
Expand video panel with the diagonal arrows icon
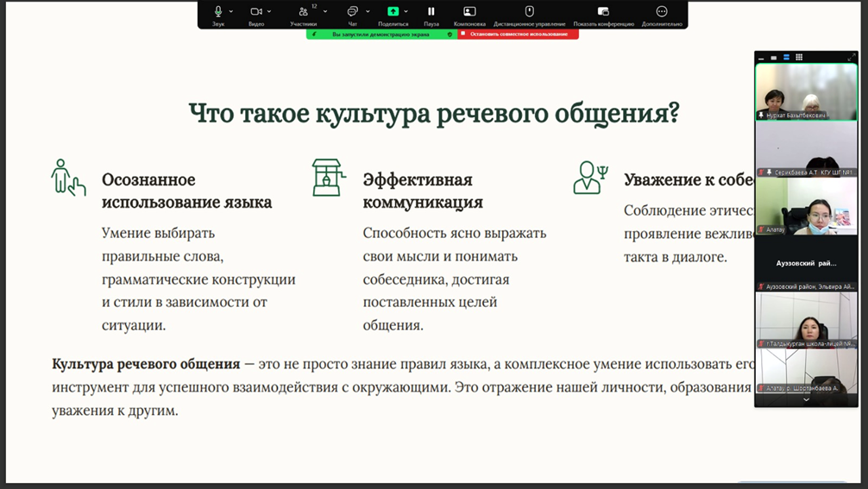852,57
